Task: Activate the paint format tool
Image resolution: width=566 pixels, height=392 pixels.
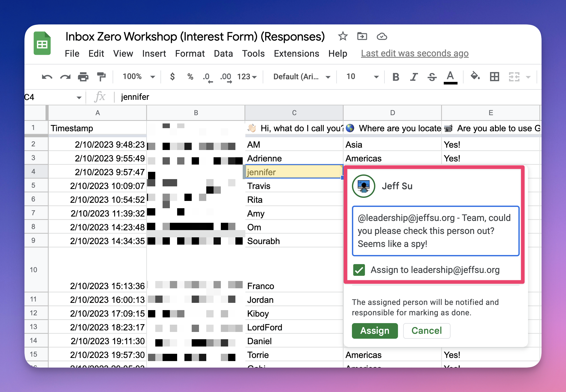Action: [x=101, y=77]
